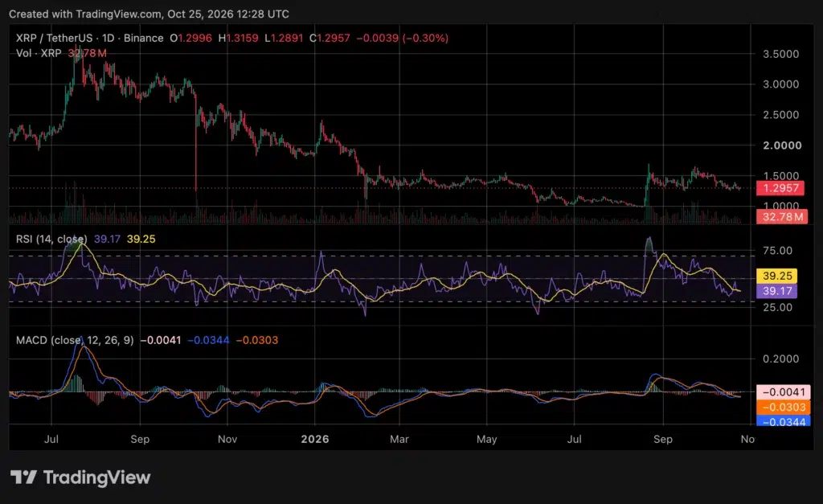Click the 2026 year label on time axis
The image size is (823, 504).
(315, 439)
